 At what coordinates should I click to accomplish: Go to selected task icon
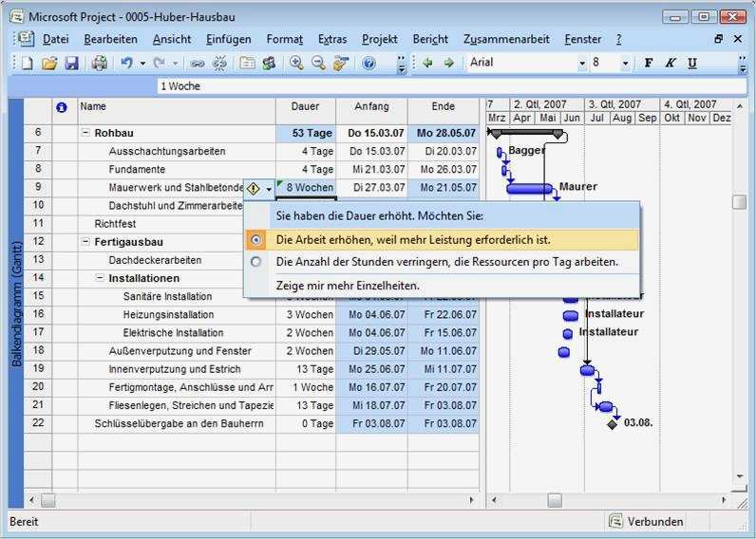coord(340,63)
